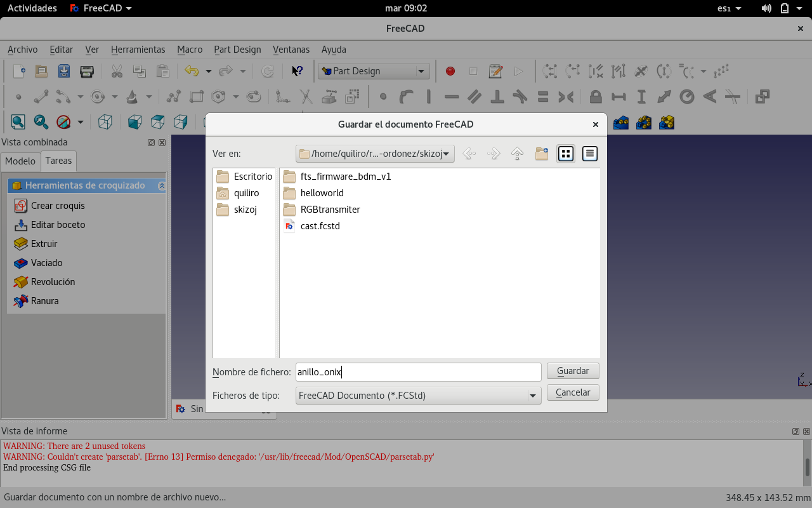Screen dimensions: 812x508
Task: Apply the perpendicular constraint icon
Action: 497,97
